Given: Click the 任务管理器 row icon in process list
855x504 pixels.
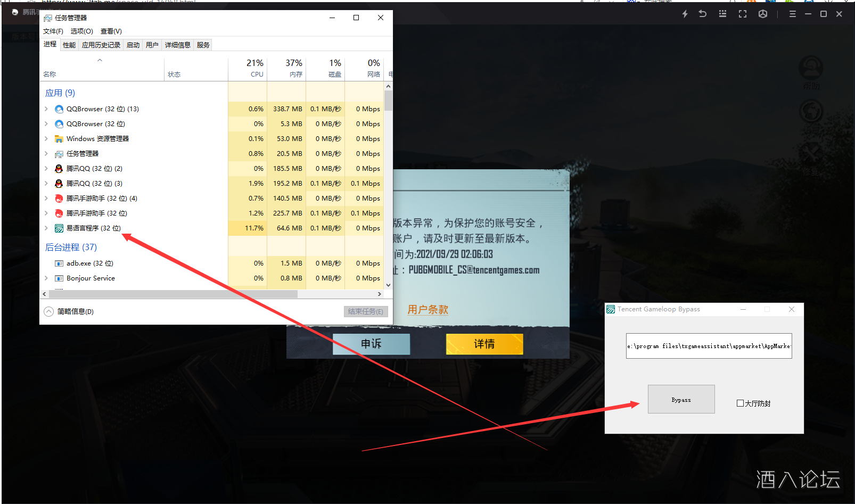Looking at the screenshot, I should point(59,154).
